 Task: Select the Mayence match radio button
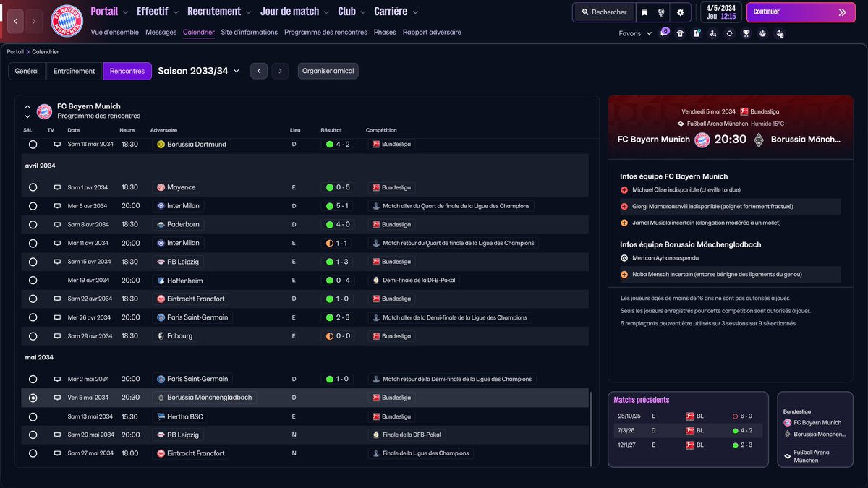(33, 187)
